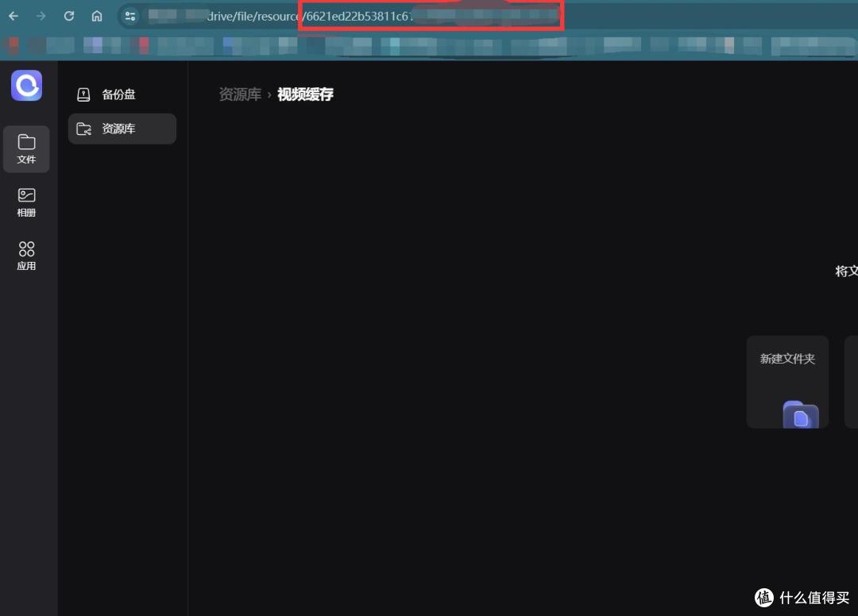
Task: Click the purple cloud drive app logo
Action: tap(26, 85)
